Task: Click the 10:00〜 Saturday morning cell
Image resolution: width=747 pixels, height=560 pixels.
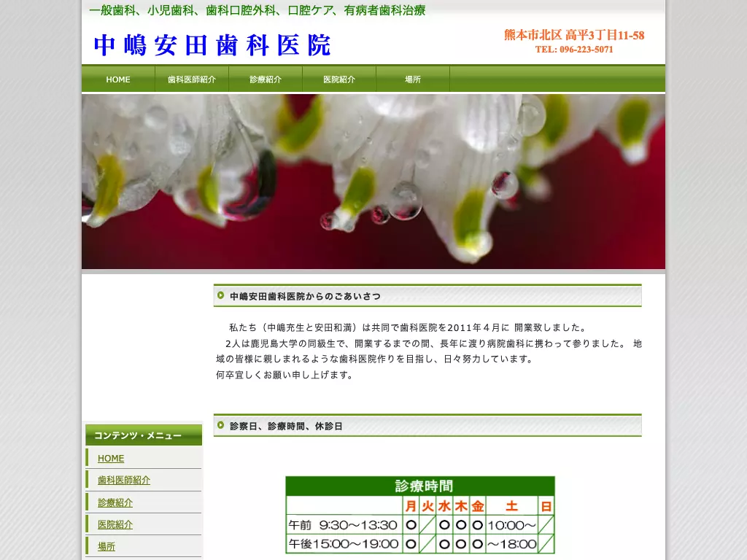Action: click(511, 525)
